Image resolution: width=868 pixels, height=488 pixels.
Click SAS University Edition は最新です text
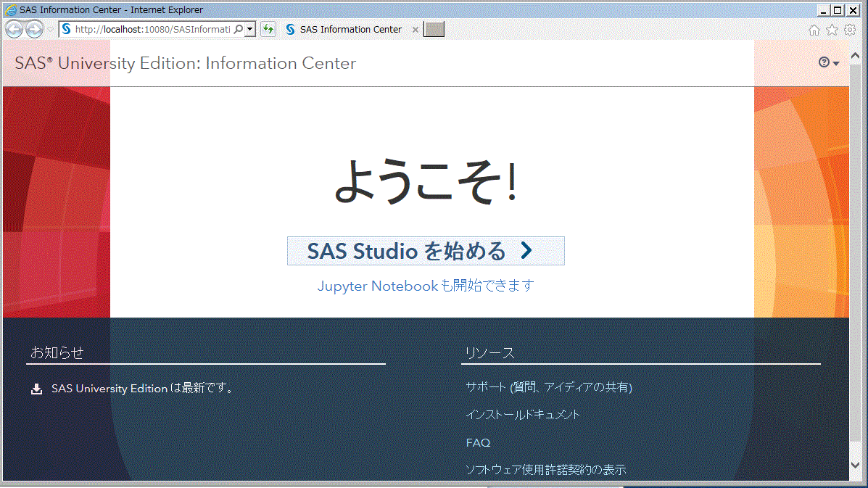pos(143,389)
